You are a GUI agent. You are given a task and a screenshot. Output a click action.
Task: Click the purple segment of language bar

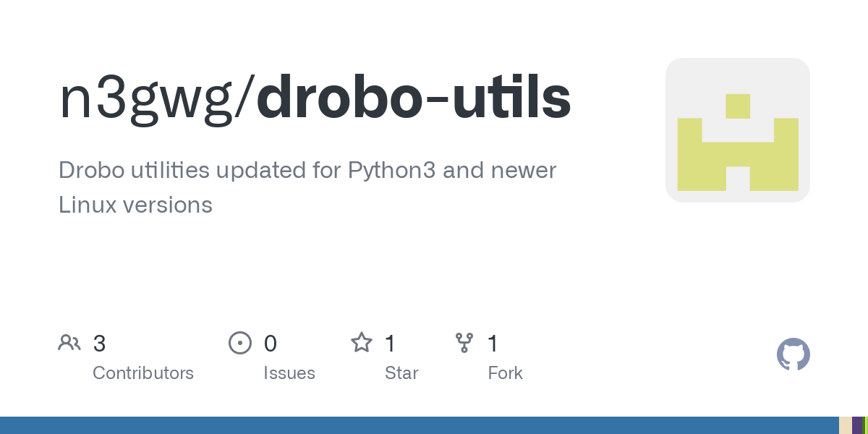(x=857, y=425)
